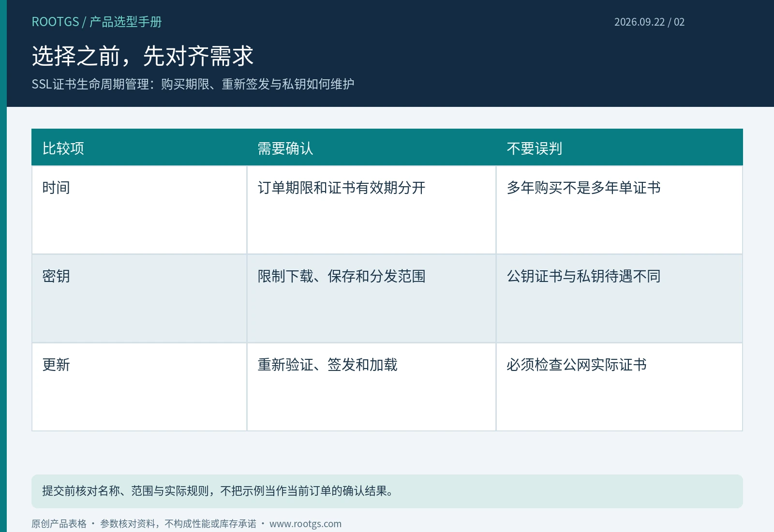This screenshot has height=532, width=774.
Task: Select the heading '选择之前，先对齐需求'
Action: click(x=143, y=56)
